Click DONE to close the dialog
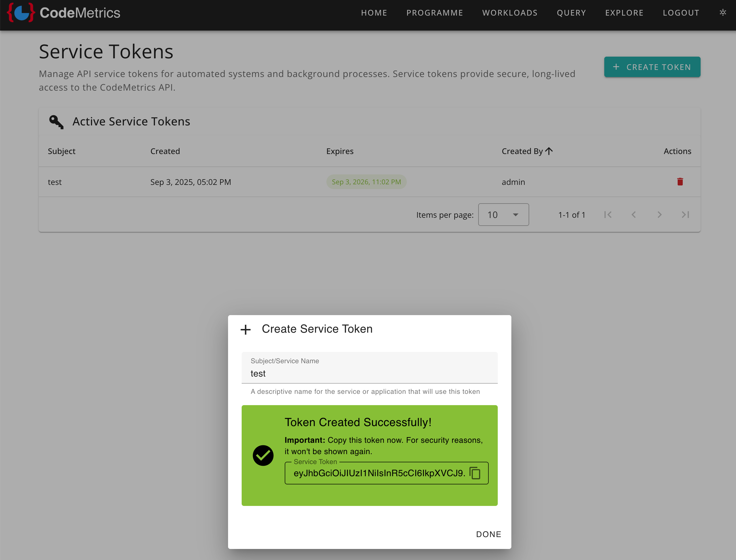 [x=489, y=534]
